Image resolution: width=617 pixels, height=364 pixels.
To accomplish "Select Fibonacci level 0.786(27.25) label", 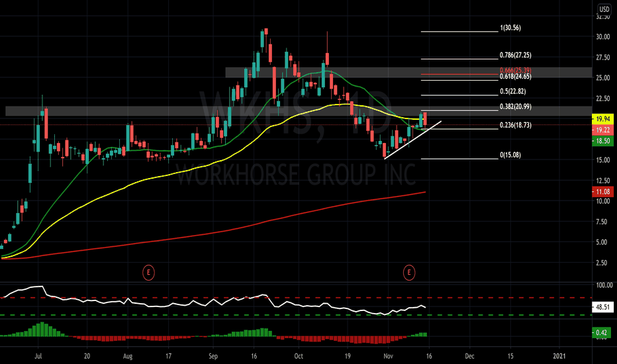I will point(516,56).
